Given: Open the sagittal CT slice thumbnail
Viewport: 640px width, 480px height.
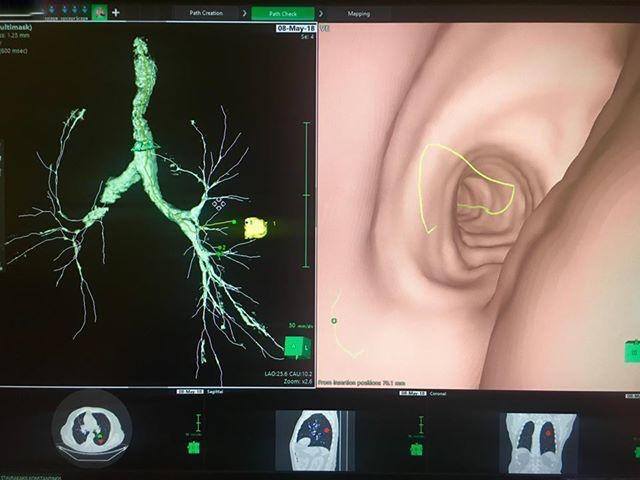Looking at the screenshot, I should [315, 440].
